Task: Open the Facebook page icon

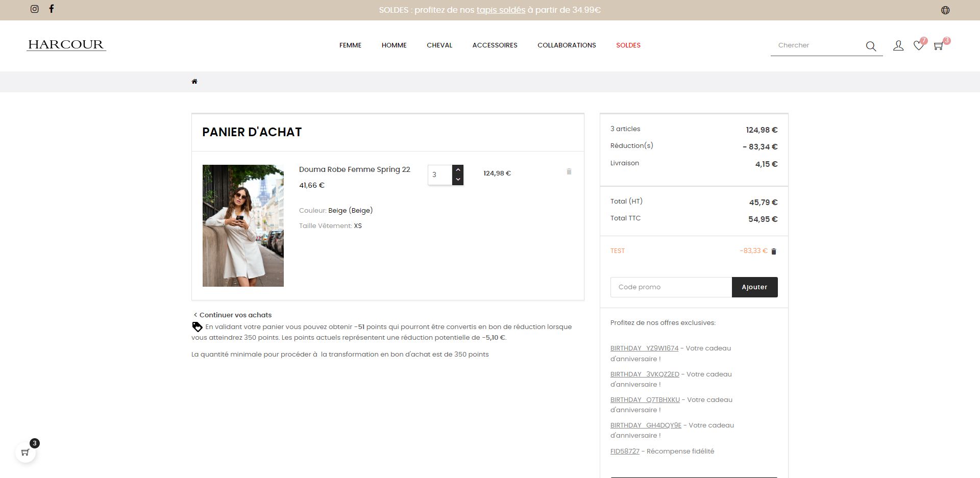Action: [x=52, y=9]
